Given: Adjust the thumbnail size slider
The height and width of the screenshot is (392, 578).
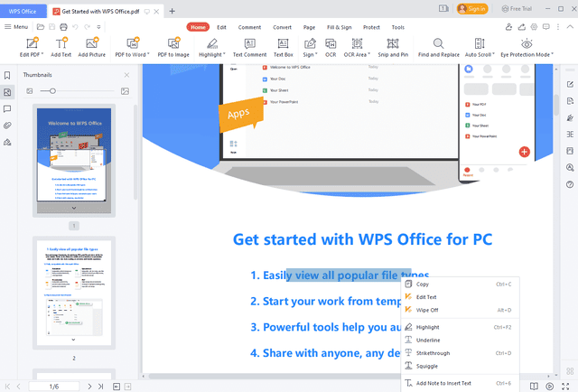Looking at the screenshot, I should (52, 91).
